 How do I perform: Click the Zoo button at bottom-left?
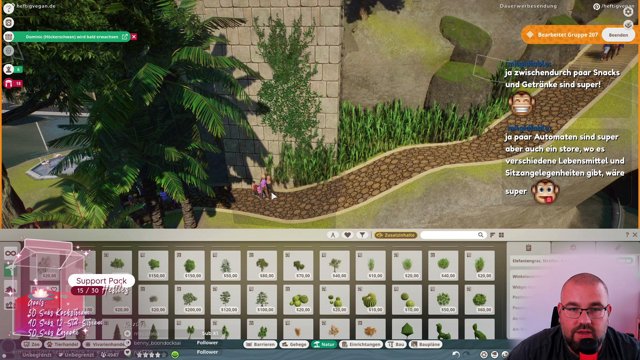click(x=32, y=344)
